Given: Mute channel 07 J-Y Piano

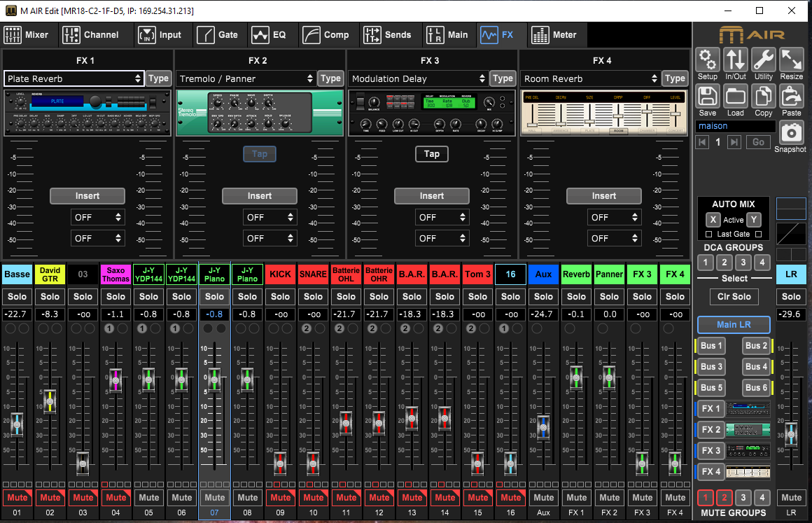Looking at the screenshot, I should coord(214,498).
